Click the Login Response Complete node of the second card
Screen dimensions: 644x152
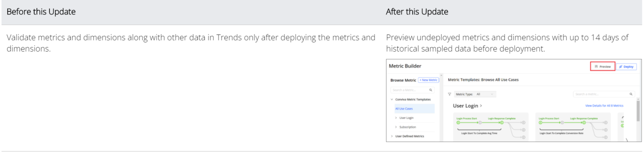click(x=584, y=122)
